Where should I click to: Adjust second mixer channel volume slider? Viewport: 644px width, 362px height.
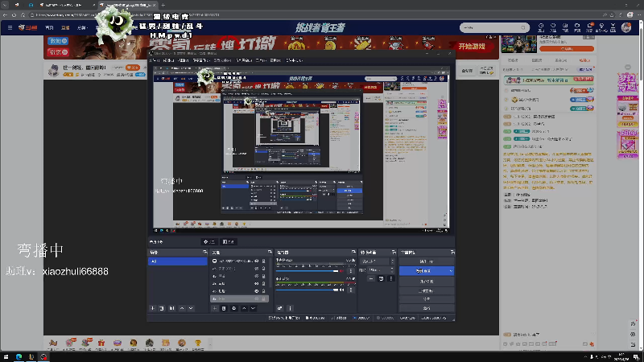point(308,290)
